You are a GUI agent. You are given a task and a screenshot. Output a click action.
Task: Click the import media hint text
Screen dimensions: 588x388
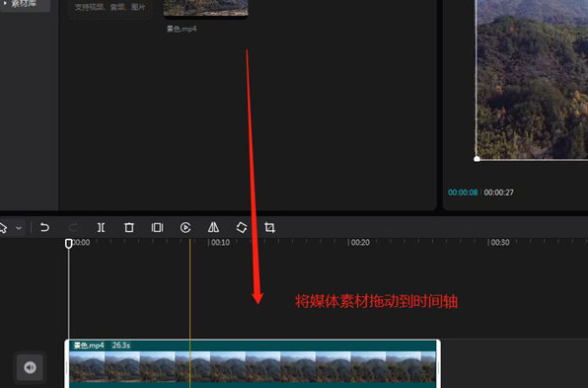[x=110, y=7]
